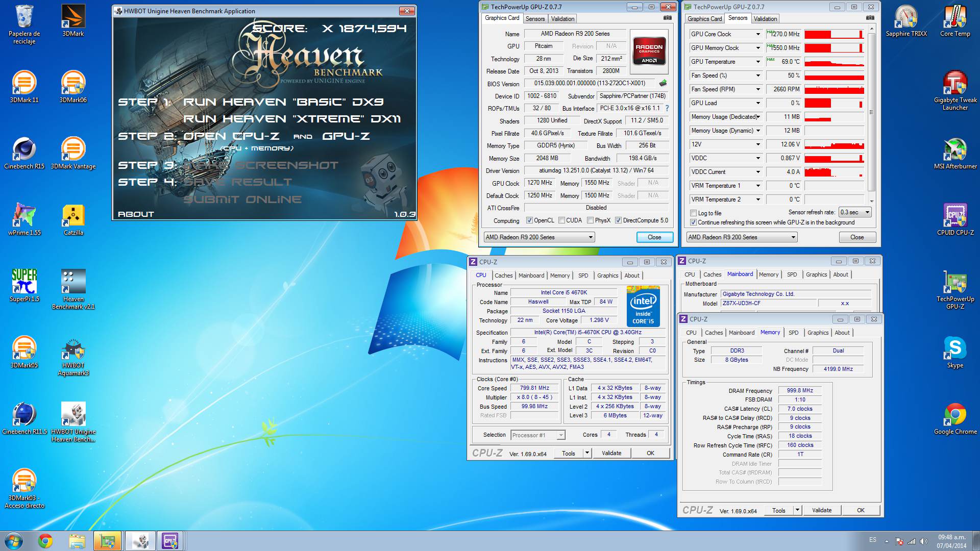This screenshot has width=980, height=551.
Task: Click Close in the GPU-Z Sensors window
Action: 857,237
